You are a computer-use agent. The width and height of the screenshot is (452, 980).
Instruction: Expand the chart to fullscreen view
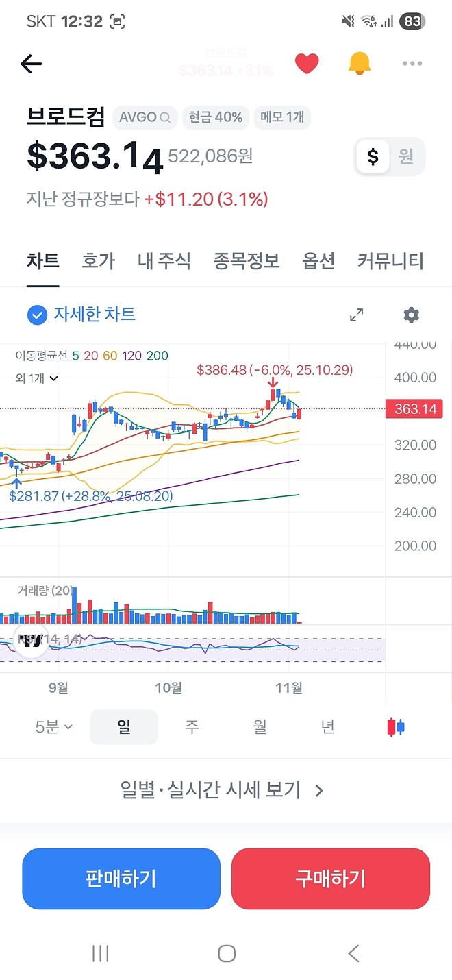[x=356, y=315]
